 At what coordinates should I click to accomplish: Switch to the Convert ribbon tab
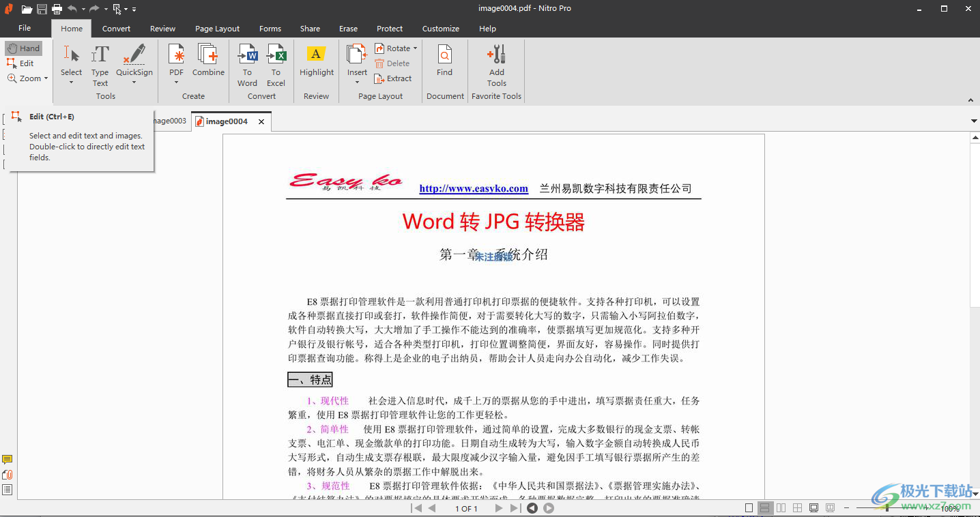click(117, 29)
